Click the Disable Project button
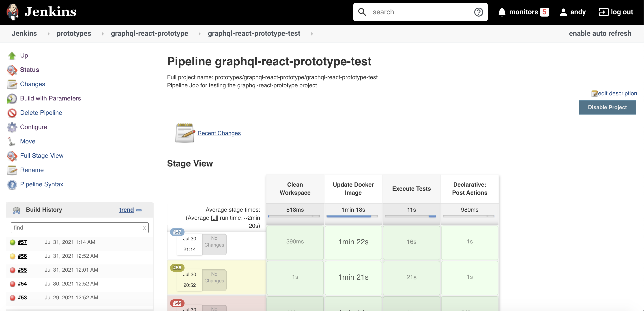 (607, 107)
